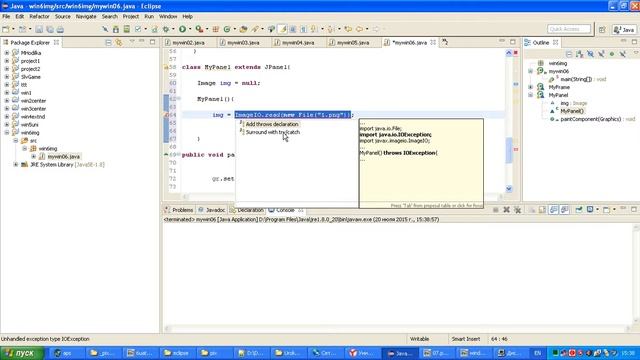Click Collapse All icon in Outline toolbar
Image resolution: width=640 pixels, height=360 pixels.
pyautogui.click(x=569, y=54)
